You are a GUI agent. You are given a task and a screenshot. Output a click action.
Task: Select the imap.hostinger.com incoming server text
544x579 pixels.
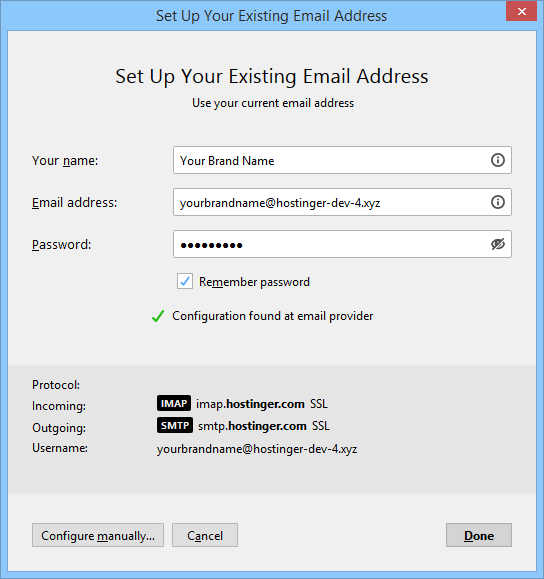click(x=250, y=404)
